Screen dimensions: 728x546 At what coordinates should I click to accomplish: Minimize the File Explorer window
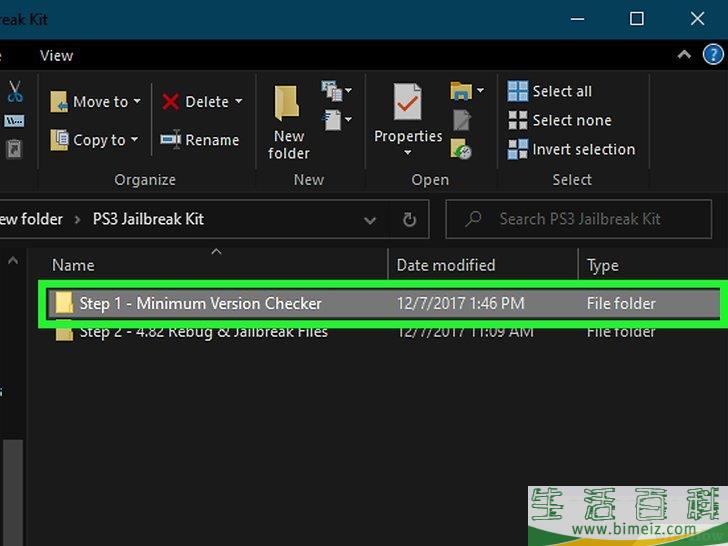(577, 19)
